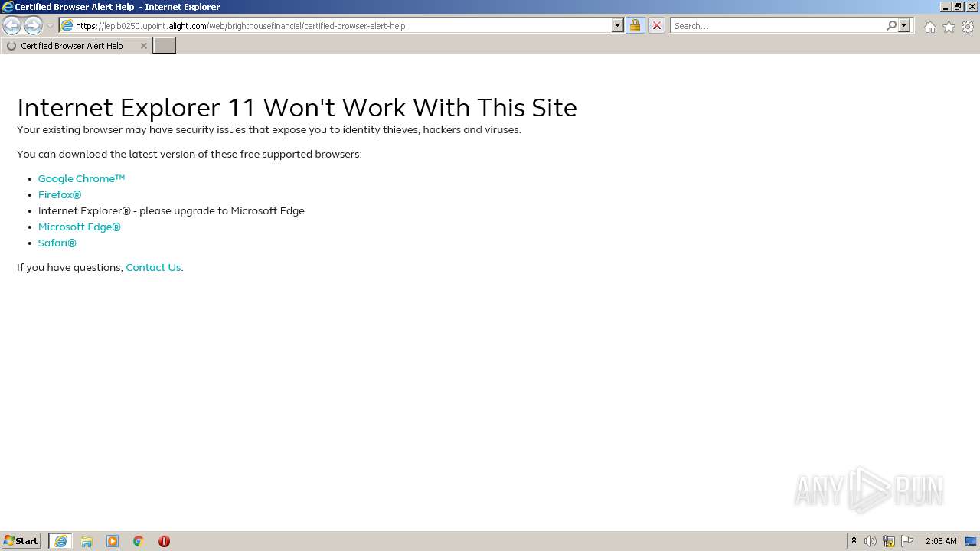Screen dimensions: 980x551
Task: Click the Internet Explorer page icon in address bar
Action: click(x=67, y=26)
